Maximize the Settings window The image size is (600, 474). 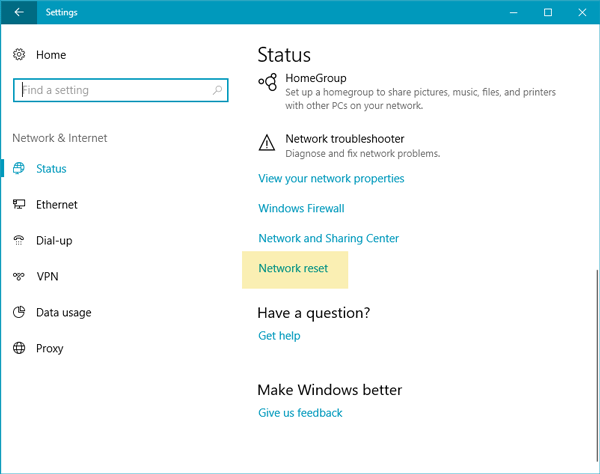548,12
